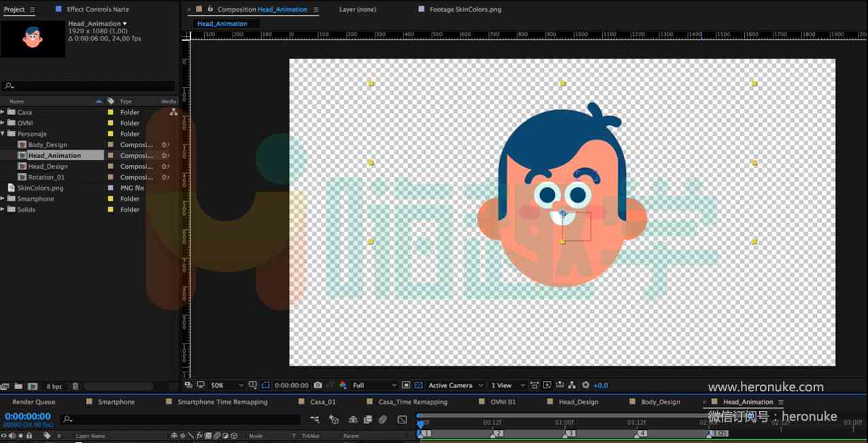Open the Project panel menu icon

(x=33, y=10)
